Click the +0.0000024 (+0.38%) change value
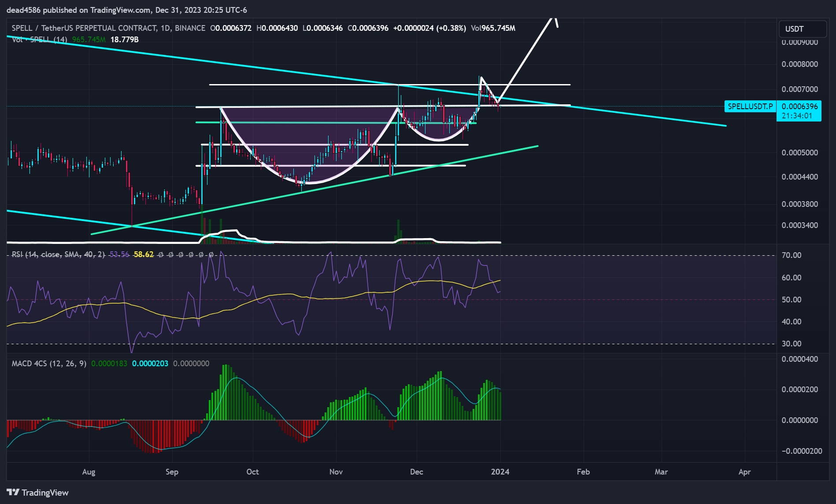Screen dimensions: 836x504 point(429,28)
